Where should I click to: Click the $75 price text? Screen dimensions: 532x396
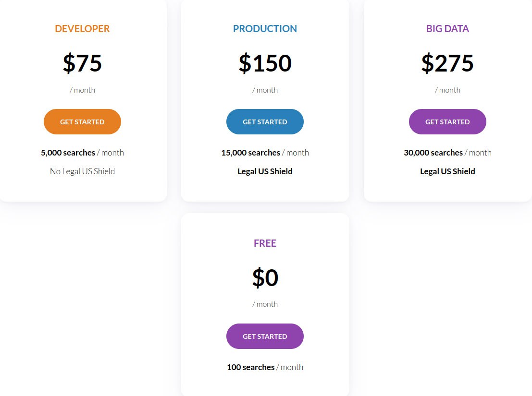82,63
